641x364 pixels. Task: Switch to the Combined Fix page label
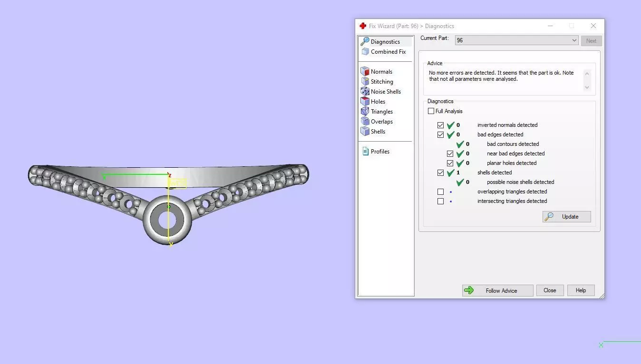[388, 52]
